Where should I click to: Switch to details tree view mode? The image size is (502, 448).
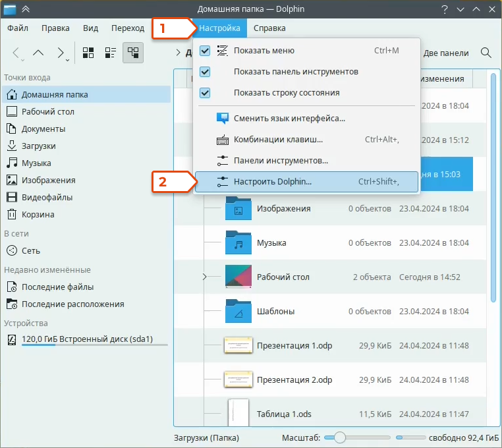(133, 53)
